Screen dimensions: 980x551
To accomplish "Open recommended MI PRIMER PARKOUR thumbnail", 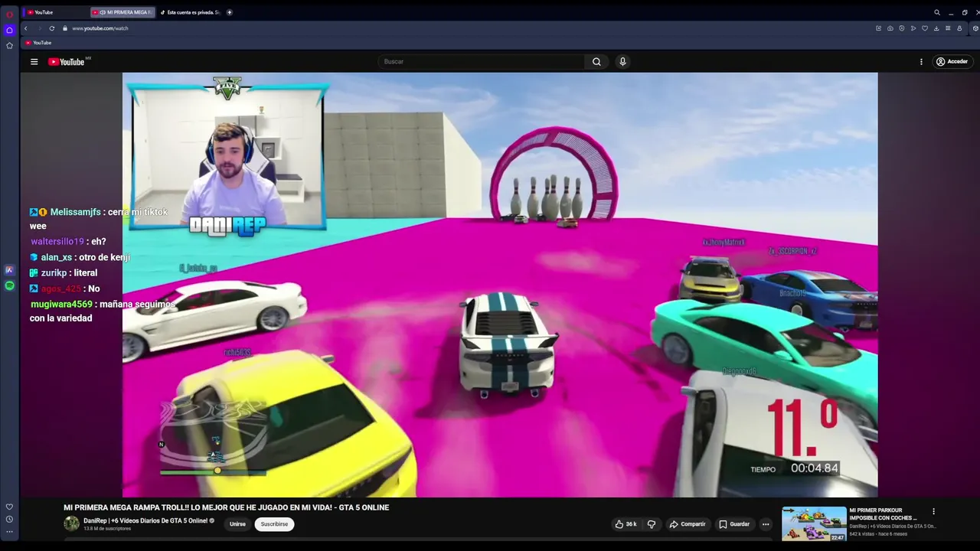I will pyautogui.click(x=814, y=524).
